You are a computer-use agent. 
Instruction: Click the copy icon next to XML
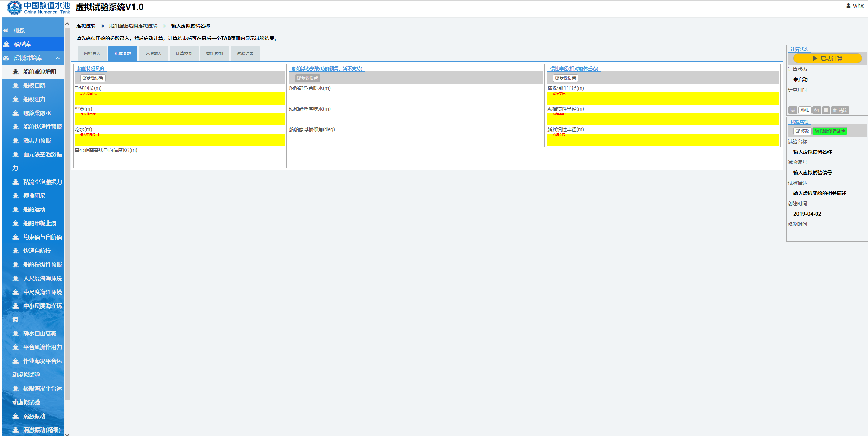click(x=816, y=110)
